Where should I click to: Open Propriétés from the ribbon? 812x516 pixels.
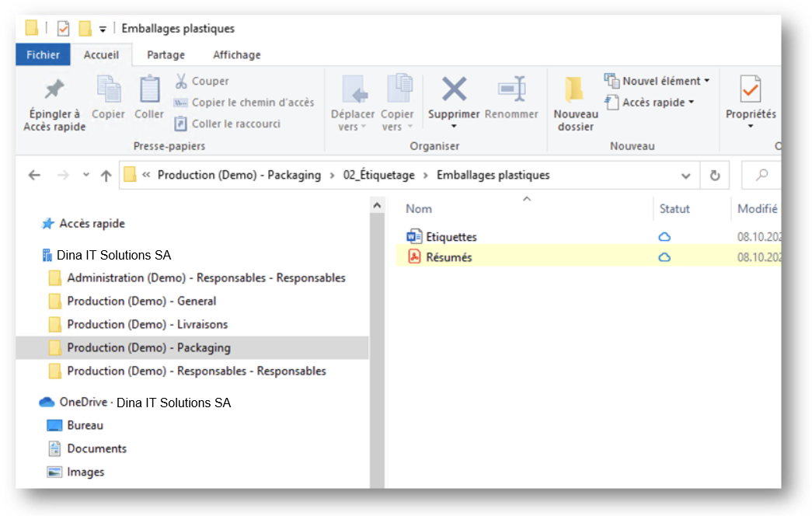751,102
